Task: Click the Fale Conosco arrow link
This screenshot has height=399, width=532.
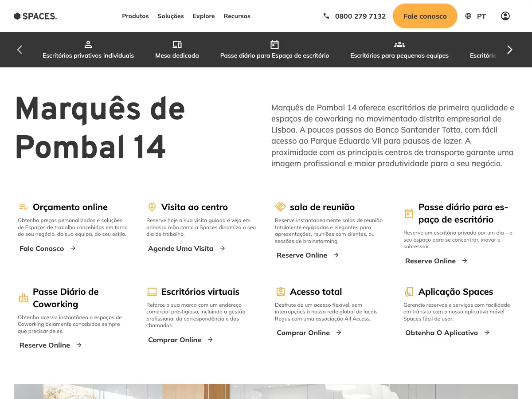Action: (48, 248)
